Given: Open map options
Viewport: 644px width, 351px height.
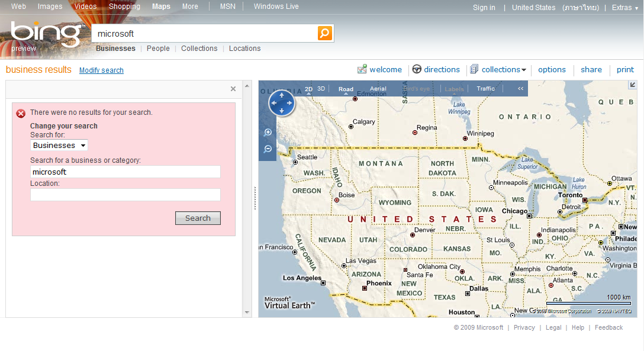Looking at the screenshot, I should pos(552,70).
